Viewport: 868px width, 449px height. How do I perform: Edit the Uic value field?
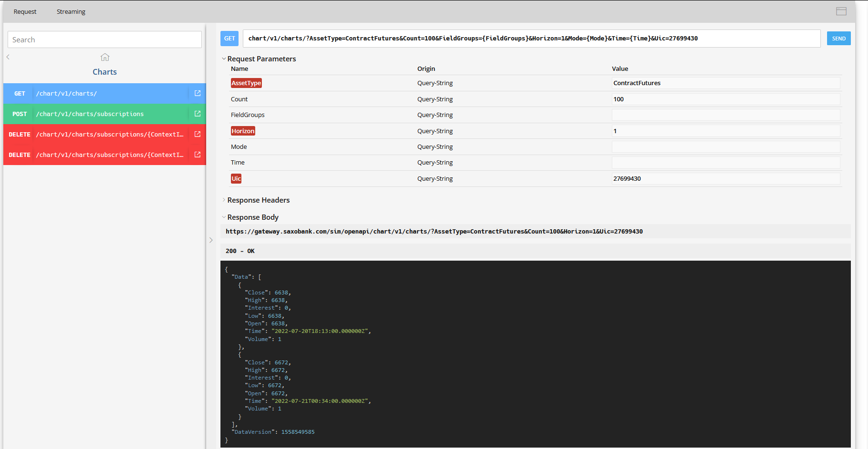[726, 179]
